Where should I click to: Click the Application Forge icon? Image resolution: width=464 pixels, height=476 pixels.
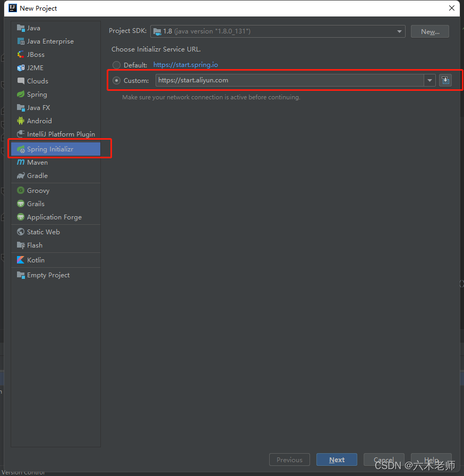21,217
